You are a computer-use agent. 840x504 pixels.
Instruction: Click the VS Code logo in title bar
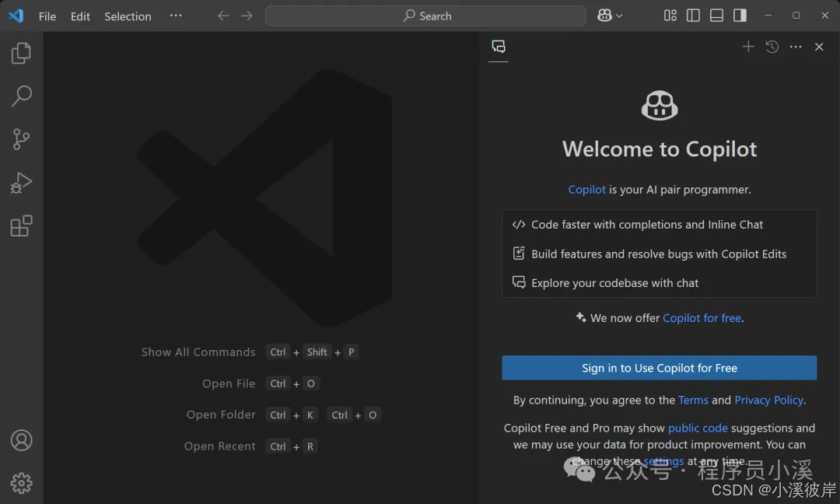click(x=16, y=16)
